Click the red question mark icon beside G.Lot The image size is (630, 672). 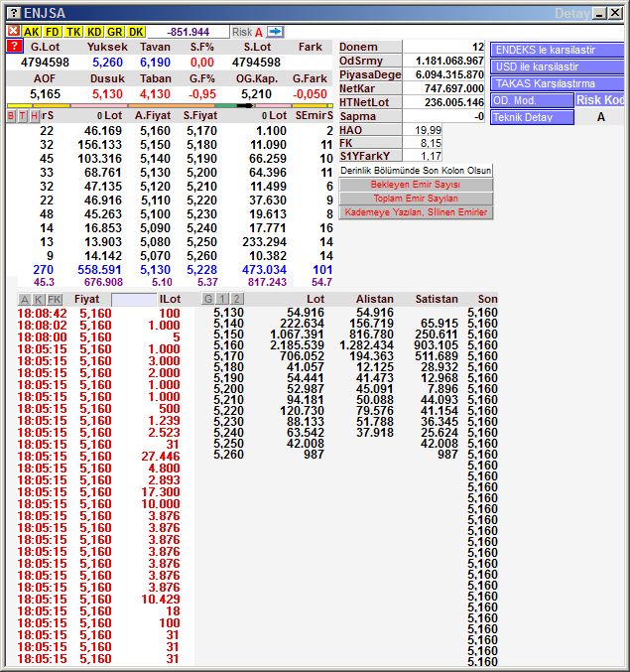point(14,47)
